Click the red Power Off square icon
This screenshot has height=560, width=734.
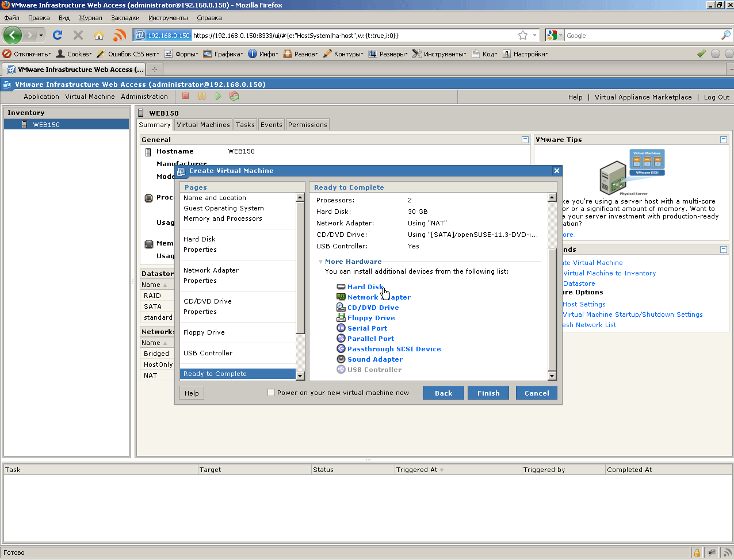click(x=185, y=96)
